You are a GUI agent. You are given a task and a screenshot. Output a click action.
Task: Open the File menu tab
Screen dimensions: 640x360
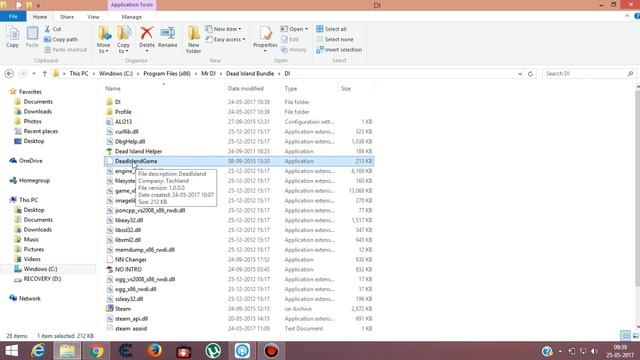click(13, 17)
